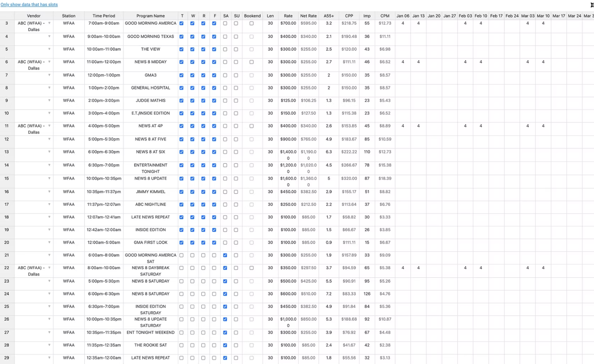Open 'Only show data that has slots' link

pos(29,5)
